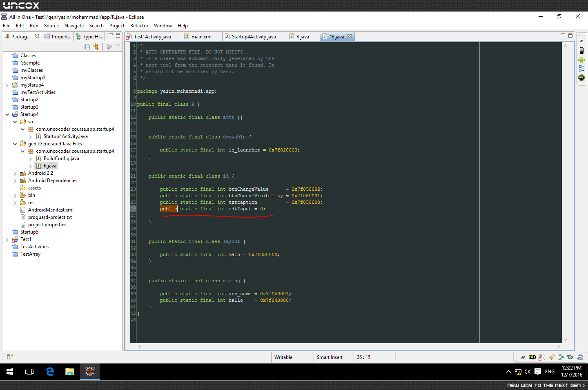Switch to Test1Activity.java editor tab
The image size is (588, 390).
152,36
